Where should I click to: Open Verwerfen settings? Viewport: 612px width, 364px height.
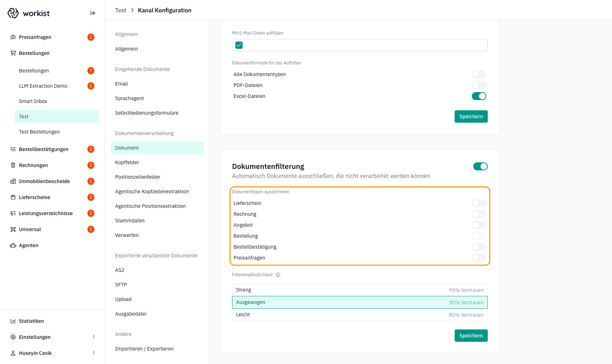click(157, 235)
